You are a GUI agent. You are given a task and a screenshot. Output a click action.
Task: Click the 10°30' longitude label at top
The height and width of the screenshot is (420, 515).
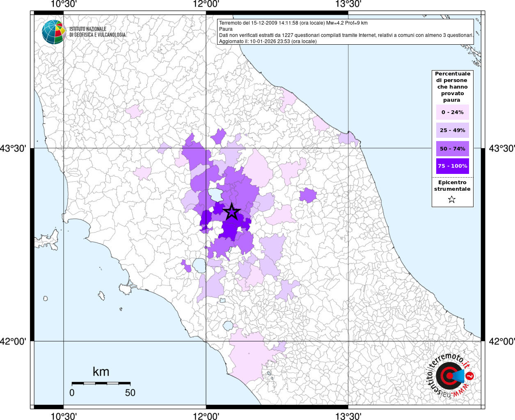[x=64, y=4]
